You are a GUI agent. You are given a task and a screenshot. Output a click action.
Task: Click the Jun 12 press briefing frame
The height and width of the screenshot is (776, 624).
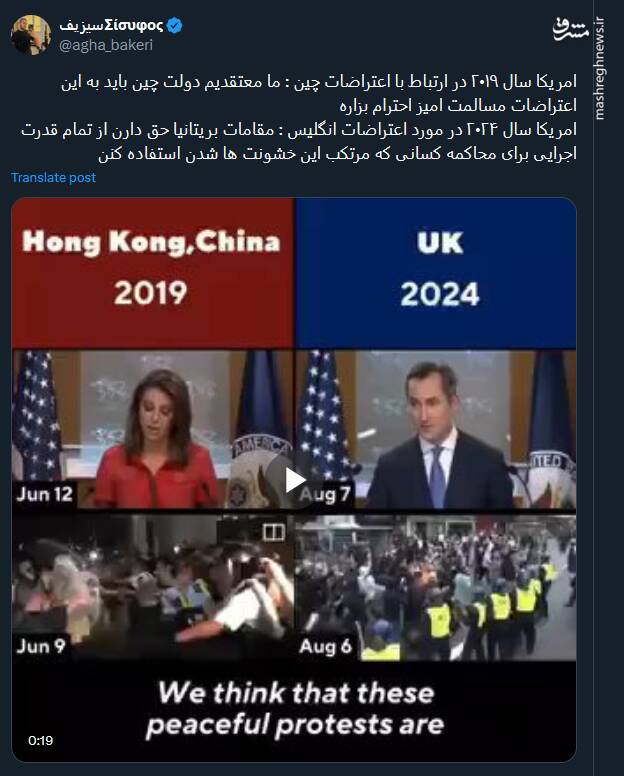[152, 429]
